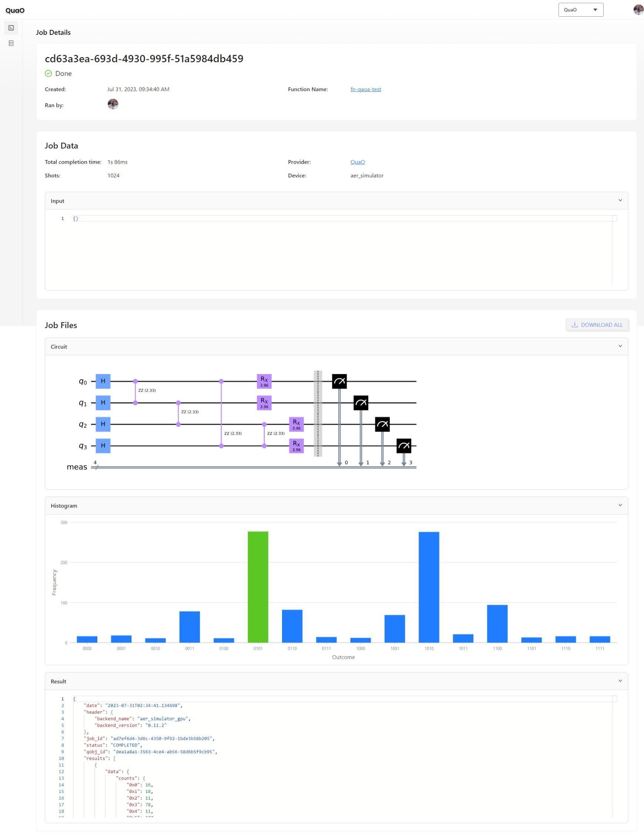Open the list icon in the left sidebar
The width and height of the screenshot is (644, 838).
pos(11,43)
